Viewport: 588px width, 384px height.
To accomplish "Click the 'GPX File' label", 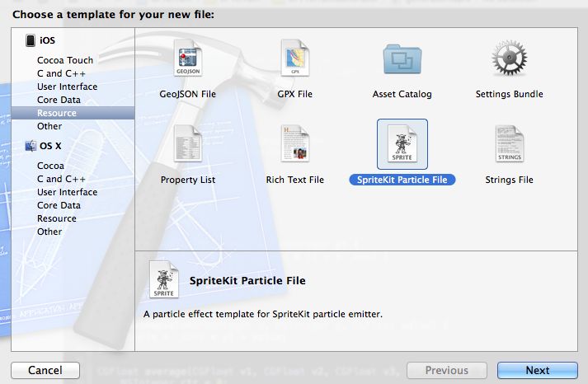I will pyautogui.click(x=294, y=94).
